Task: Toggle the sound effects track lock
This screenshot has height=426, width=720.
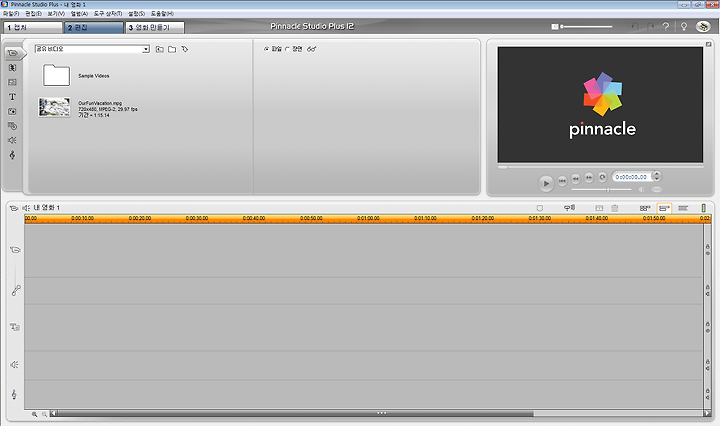Action: tap(708, 364)
